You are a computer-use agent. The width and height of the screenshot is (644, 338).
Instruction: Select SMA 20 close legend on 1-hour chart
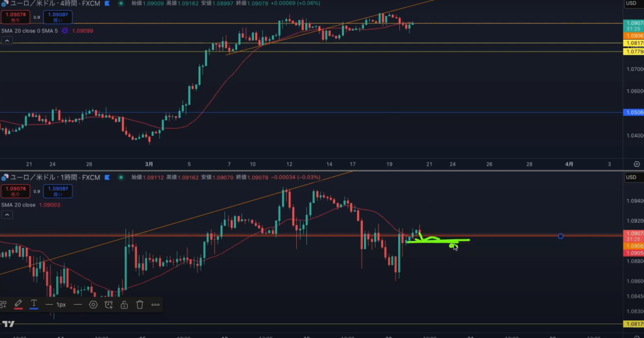(x=18, y=205)
